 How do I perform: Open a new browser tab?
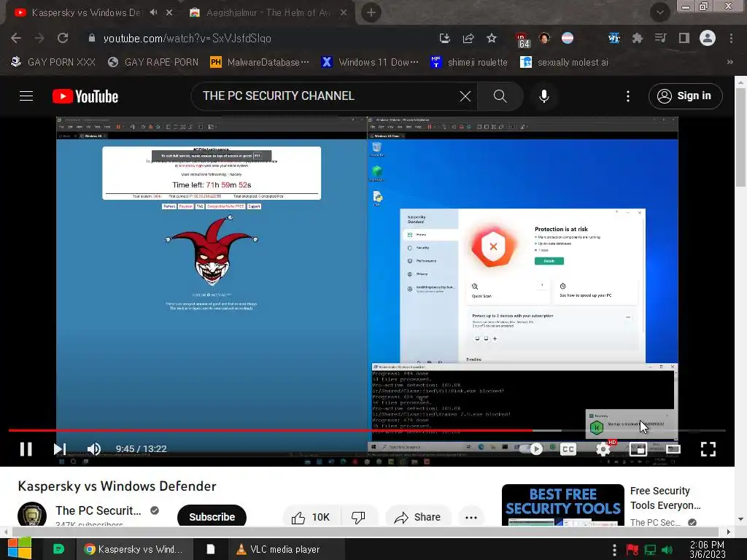click(x=371, y=13)
